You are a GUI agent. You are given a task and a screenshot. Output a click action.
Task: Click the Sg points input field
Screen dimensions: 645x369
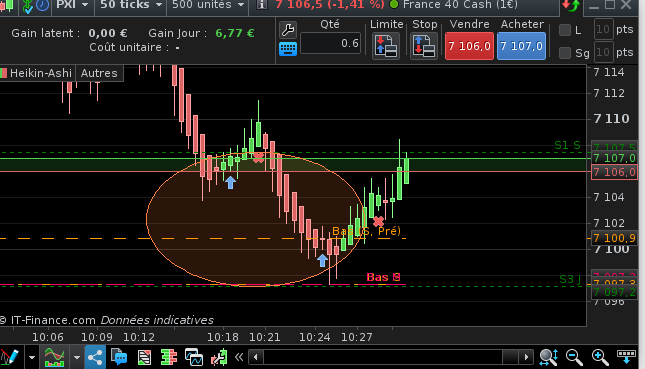[x=603, y=52]
